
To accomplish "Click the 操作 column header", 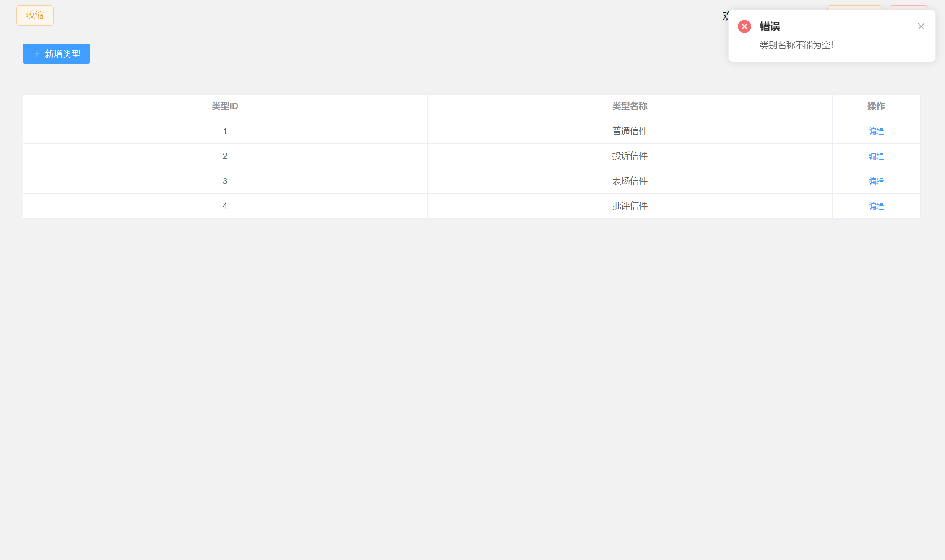I will (876, 106).
